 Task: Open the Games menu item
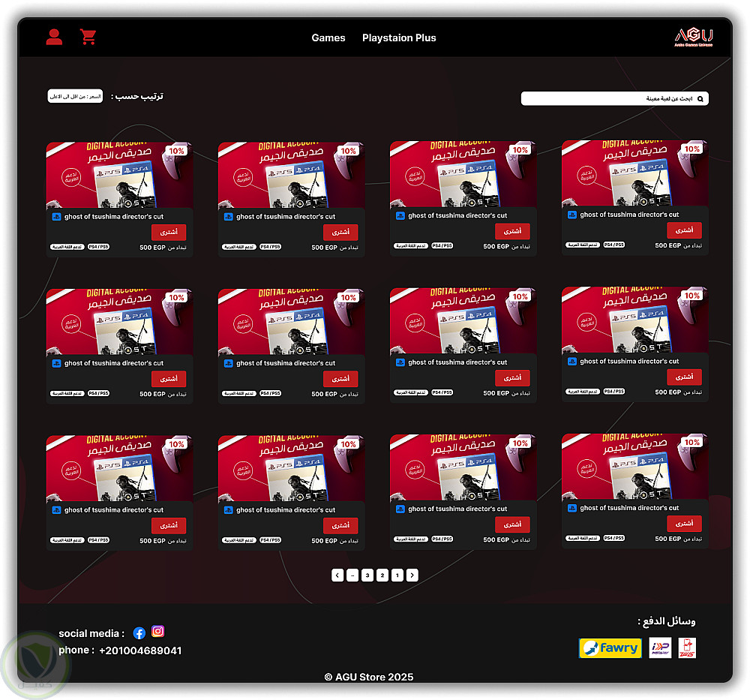pyautogui.click(x=328, y=38)
